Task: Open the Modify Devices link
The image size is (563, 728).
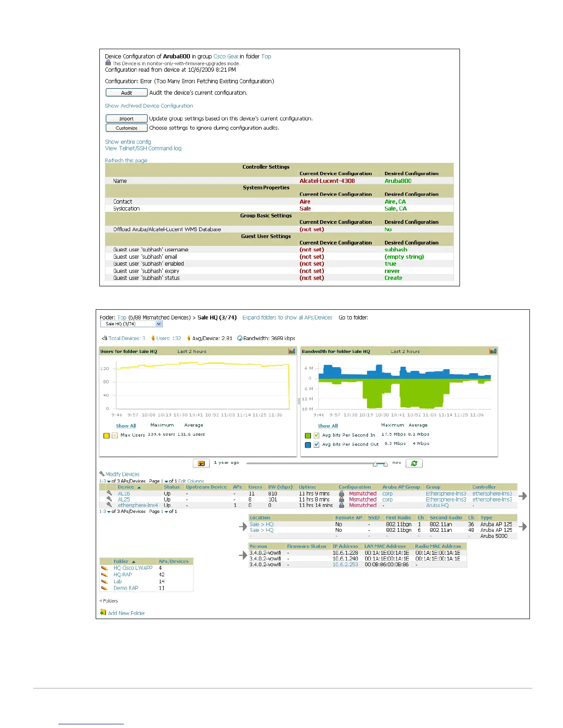Action: point(122,474)
